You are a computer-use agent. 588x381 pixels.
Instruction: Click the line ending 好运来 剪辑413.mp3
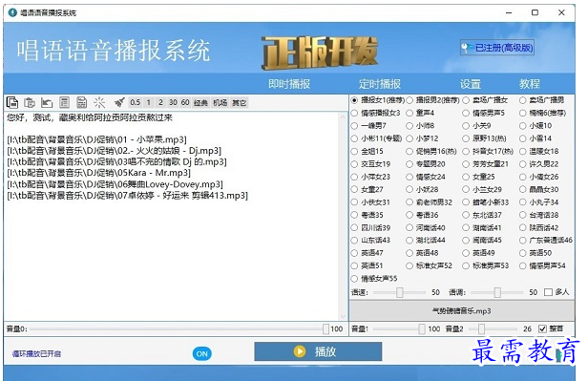pos(128,196)
